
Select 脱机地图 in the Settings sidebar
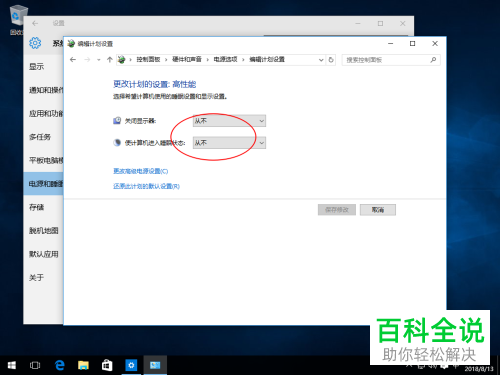click(44, 231)
